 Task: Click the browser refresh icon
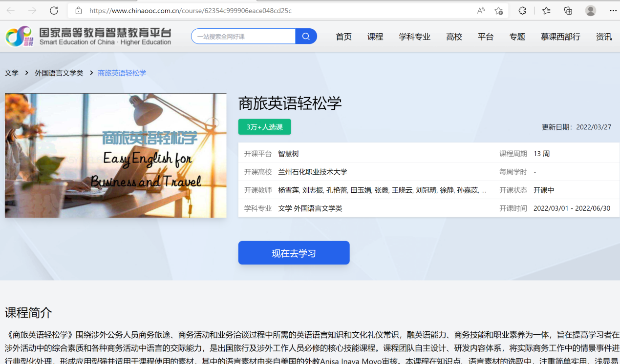[x=54, y=11]
